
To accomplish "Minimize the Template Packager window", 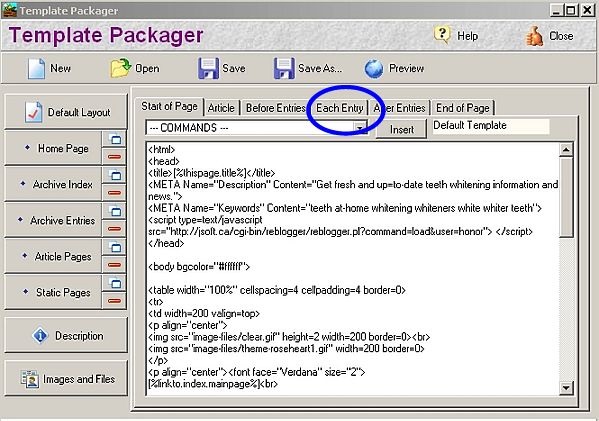I will pyautogui.click(x=556, y=10).
